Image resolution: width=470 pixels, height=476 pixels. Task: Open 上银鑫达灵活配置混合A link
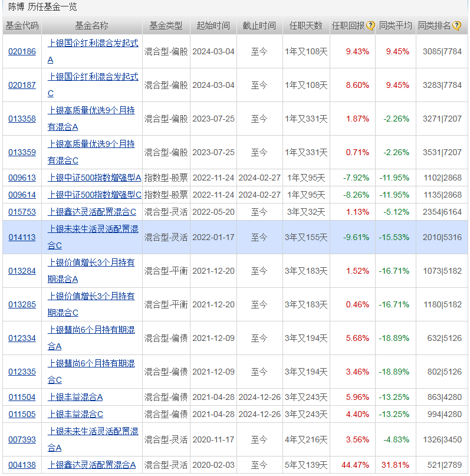pos(91,465)
